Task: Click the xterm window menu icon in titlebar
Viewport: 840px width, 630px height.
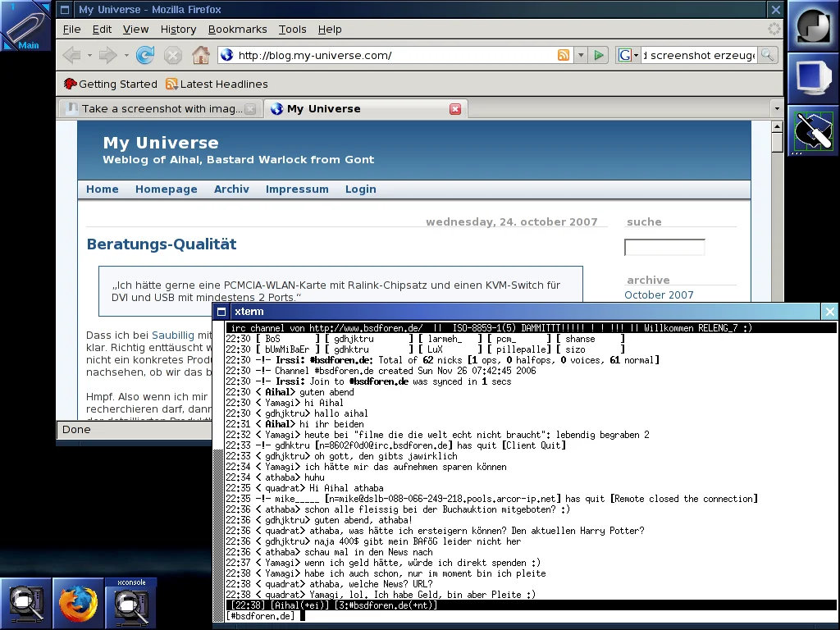Action: tap(221, 312)
